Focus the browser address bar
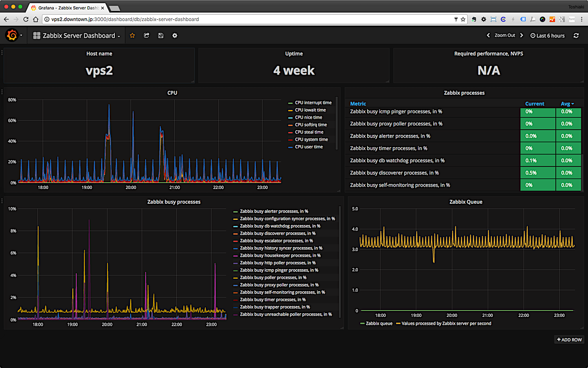The image size is (588, 368). [248, 19]
